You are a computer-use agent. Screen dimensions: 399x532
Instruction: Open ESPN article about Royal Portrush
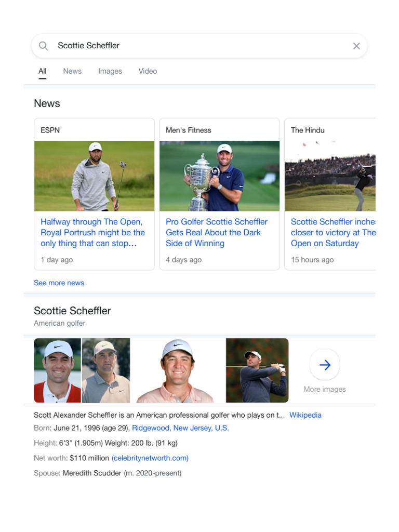coord(92,233)
